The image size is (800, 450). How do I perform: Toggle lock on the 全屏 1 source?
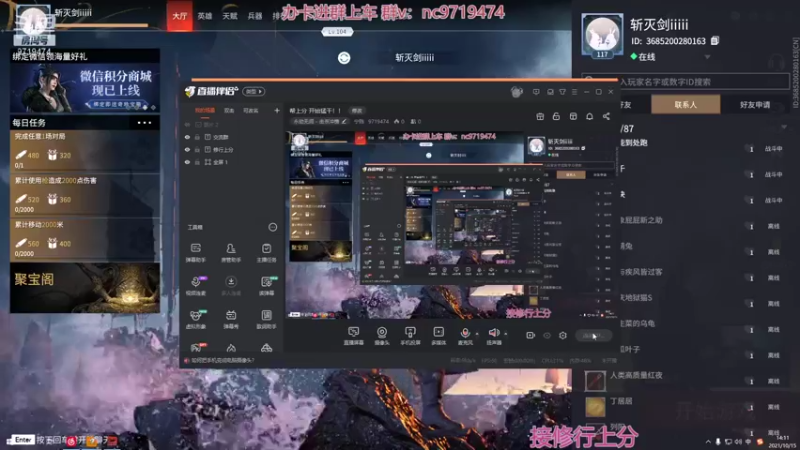[x=197, y=162]
